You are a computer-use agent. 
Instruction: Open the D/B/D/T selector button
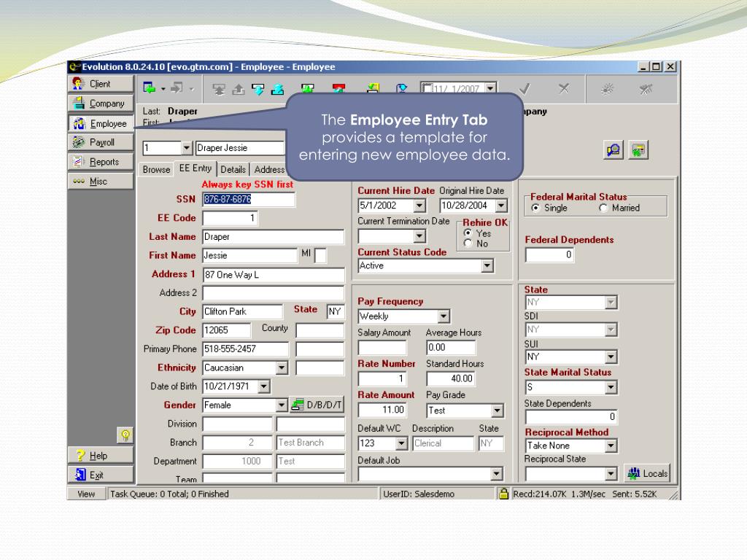(x=317, y=405)
